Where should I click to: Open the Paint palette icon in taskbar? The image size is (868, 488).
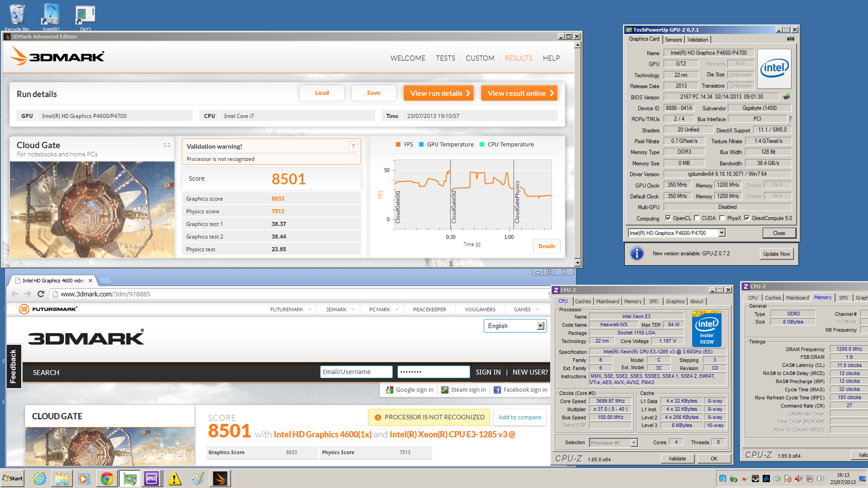tap(197, 479)
